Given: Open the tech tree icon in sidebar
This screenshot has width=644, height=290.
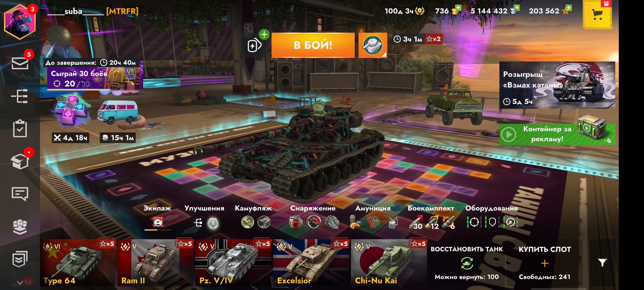Looking at the screenshot, I should point(19,96).
